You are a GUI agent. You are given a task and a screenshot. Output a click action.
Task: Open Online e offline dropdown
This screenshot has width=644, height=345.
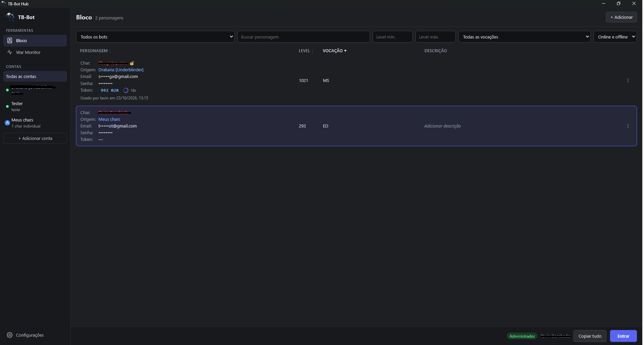coord(615,37)
